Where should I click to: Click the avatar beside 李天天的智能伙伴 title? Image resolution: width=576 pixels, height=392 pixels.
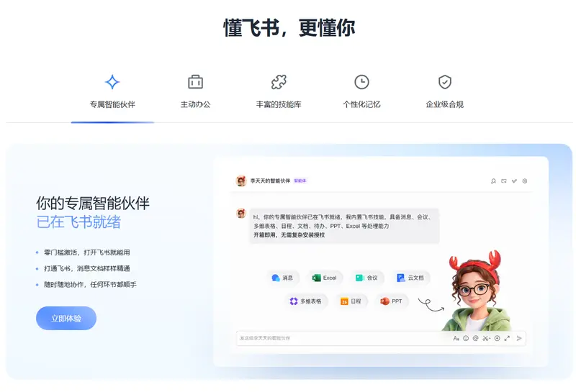point(241,181)
